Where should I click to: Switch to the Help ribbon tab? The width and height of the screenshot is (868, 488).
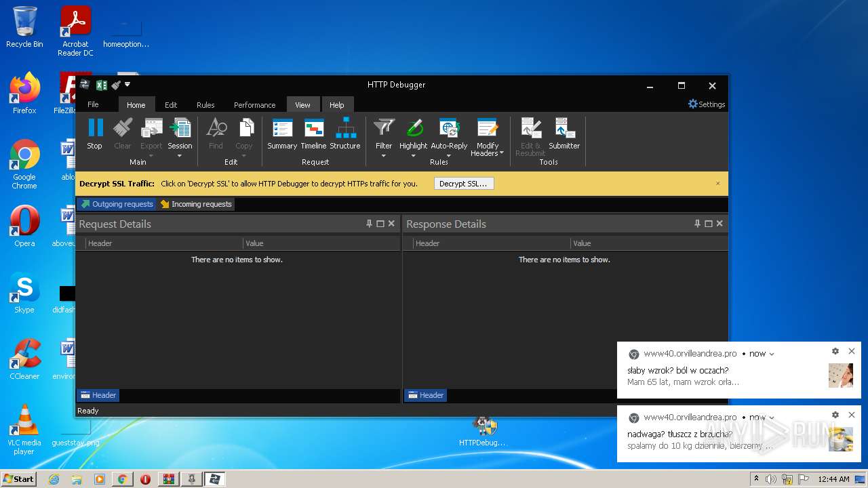point(337,105)
